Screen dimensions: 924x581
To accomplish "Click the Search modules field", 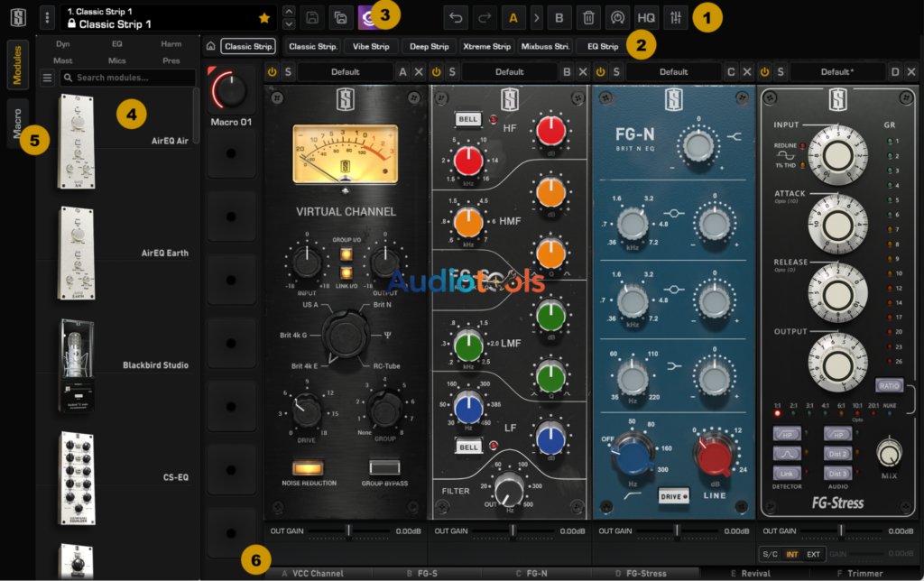I will (x=126, y=78).
